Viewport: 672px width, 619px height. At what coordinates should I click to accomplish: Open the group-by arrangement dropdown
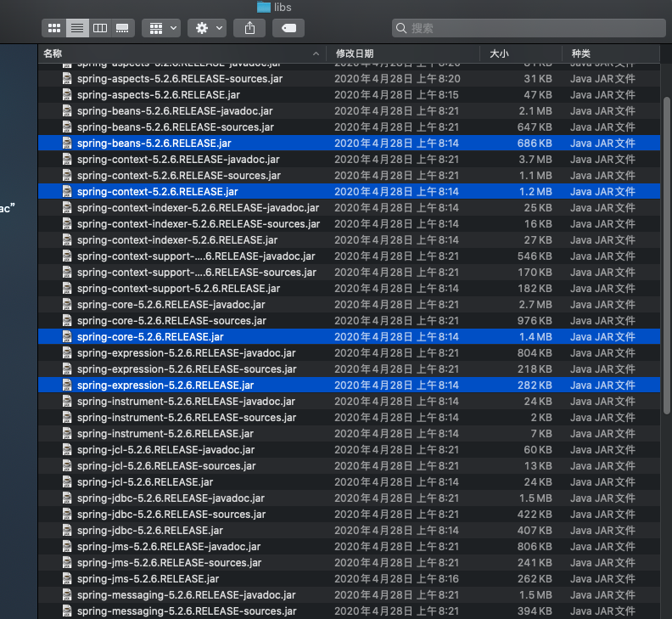(x=161, y=28)
